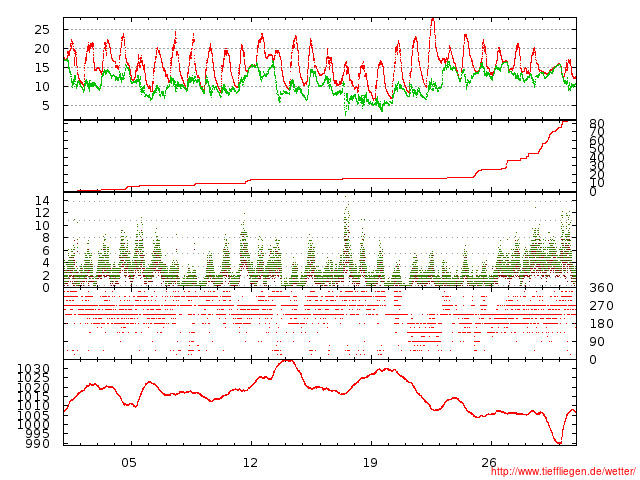The width and height of the screenshot is (640, 480).
Task: Click the bottom date axis label "19"
Action: click(x=370, y=462)
